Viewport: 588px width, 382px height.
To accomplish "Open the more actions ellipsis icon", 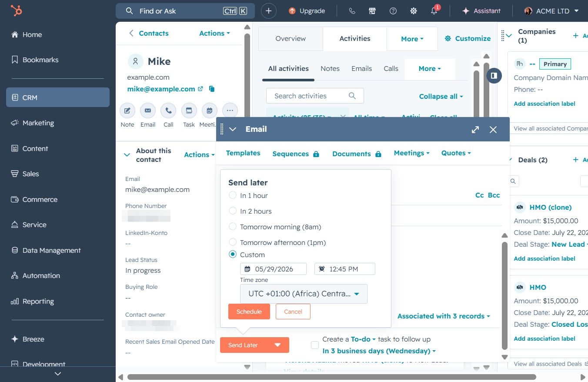I will [230, 111].
